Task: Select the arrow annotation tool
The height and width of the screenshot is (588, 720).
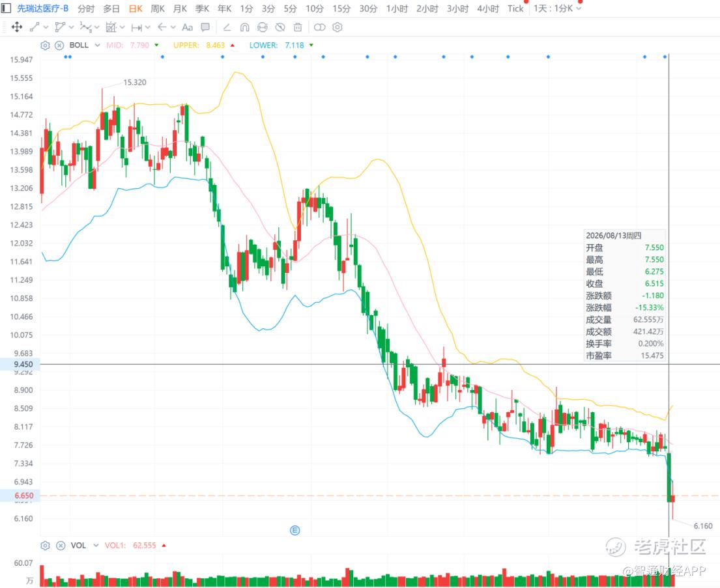Action: pos(162,27)
